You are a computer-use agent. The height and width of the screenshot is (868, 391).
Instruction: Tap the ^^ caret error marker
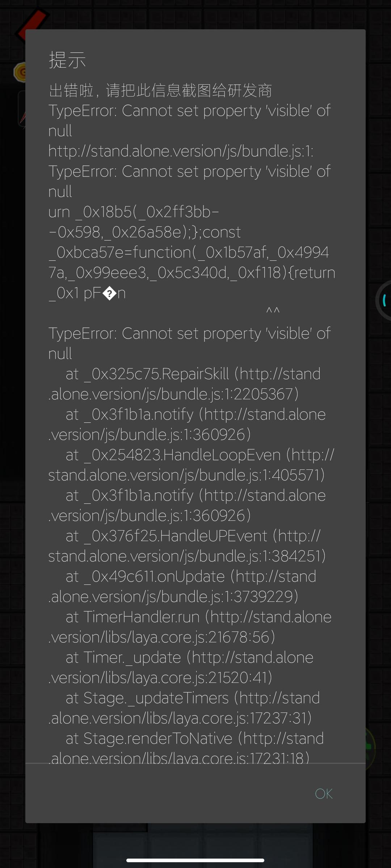point(273,311)
